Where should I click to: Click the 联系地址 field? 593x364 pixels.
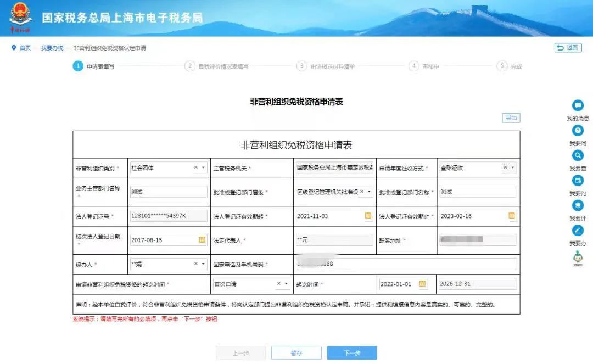(478, 239)
